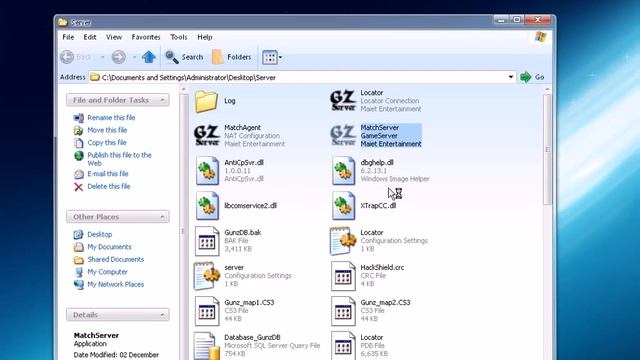Click the Go button arrow

(x=526, y=77)
